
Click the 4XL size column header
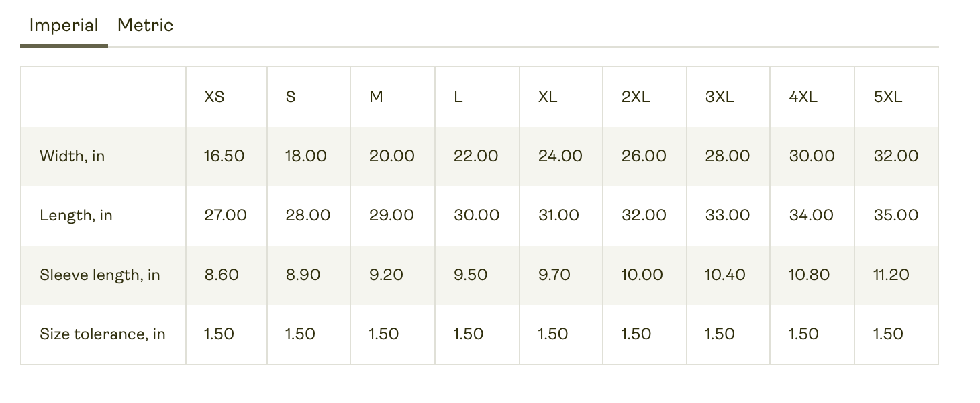click(x=803, y=97)
